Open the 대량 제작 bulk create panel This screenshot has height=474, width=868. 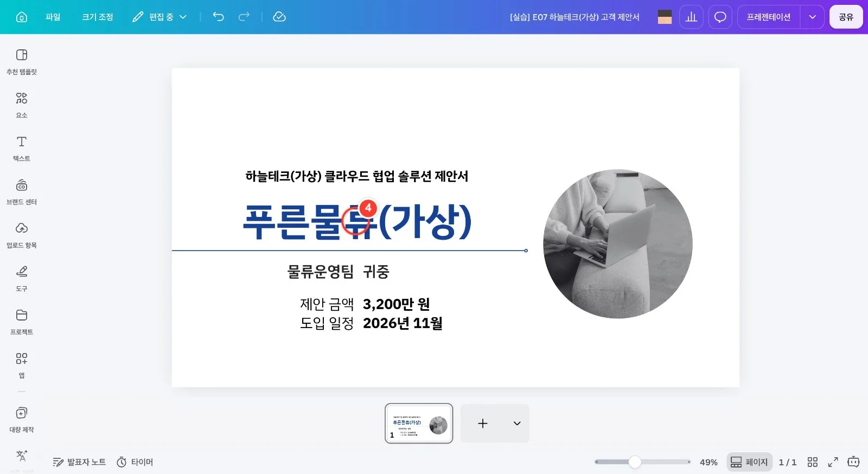point(22,420)
